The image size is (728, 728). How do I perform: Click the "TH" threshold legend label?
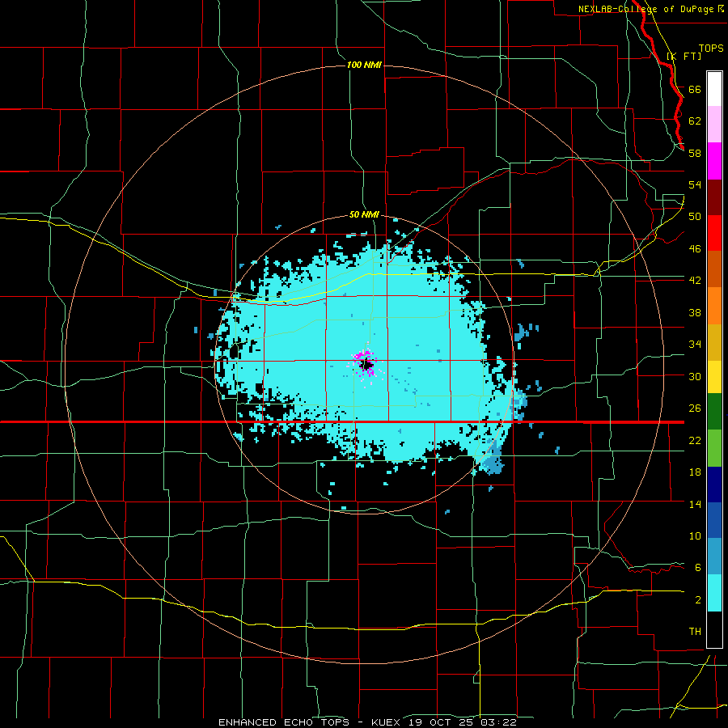pyautogui.click(x=695, y=632)
